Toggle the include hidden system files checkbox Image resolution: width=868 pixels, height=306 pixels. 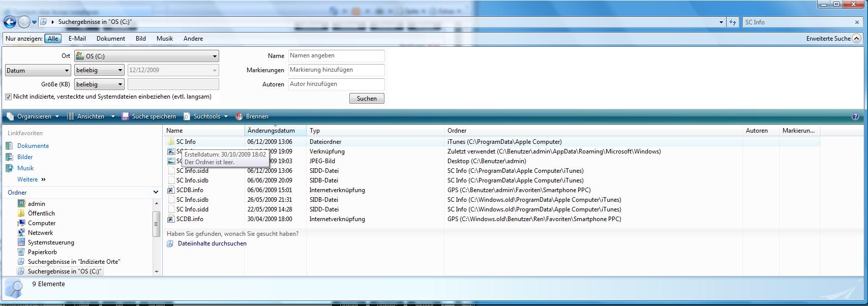pos(8,97)
